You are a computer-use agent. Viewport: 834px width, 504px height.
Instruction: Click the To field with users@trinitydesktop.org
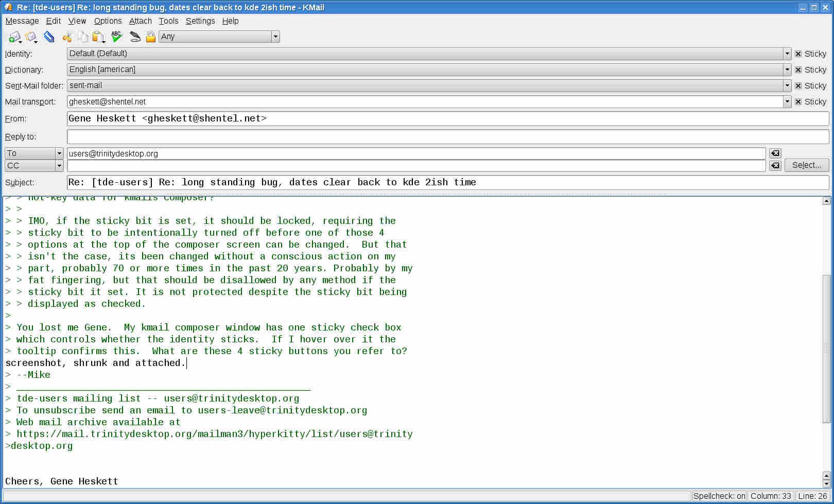pyautogui.click(x=416, y=153)
